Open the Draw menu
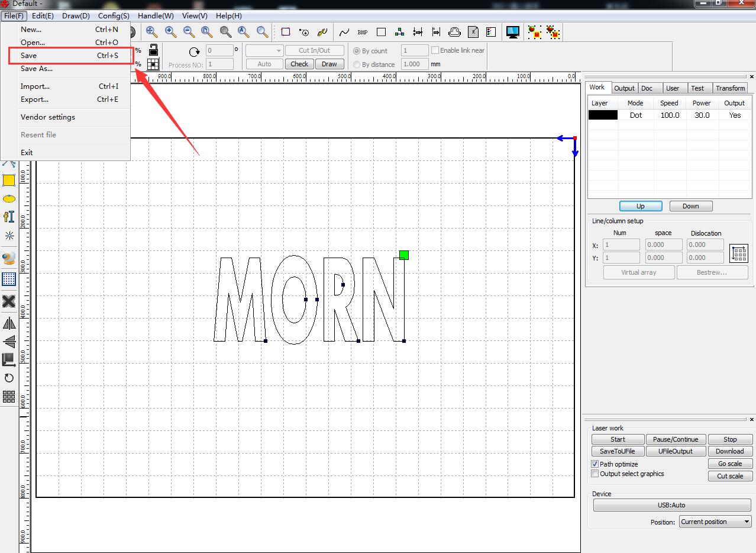The image size is (756, 553). (76, 16)
